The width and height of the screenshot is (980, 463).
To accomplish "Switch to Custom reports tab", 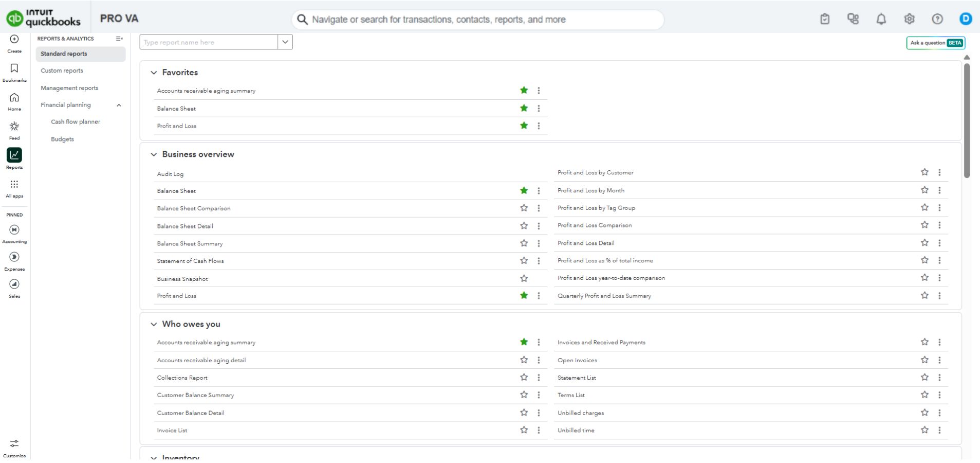I will click(x=62, y=70).
